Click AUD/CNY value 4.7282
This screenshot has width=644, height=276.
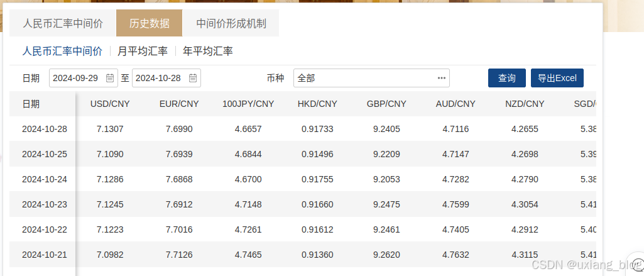[x=456, y=179]
